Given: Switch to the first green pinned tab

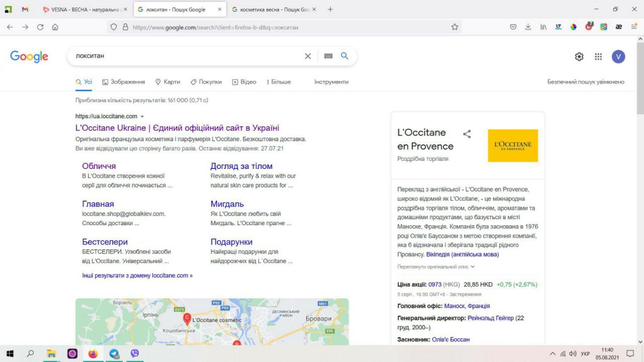Looking at the screenshot, I should coord(9,10).
